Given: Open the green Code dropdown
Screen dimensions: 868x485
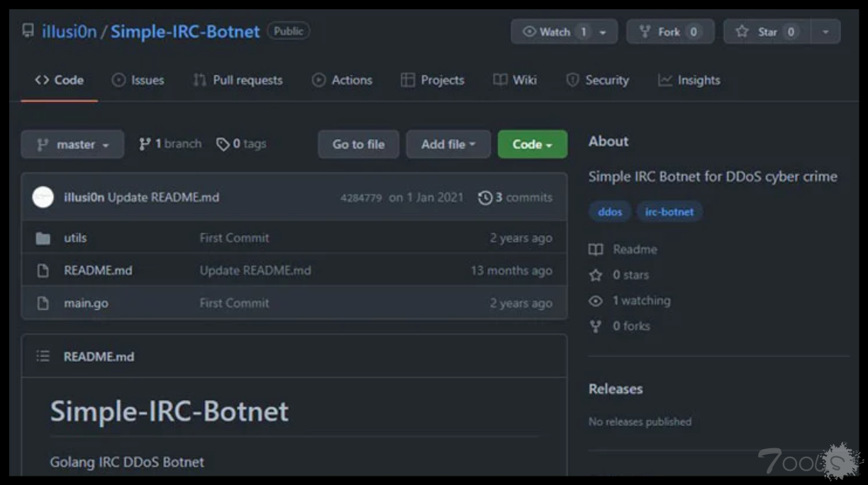Looking at the screenshot, I should point(532,145).
